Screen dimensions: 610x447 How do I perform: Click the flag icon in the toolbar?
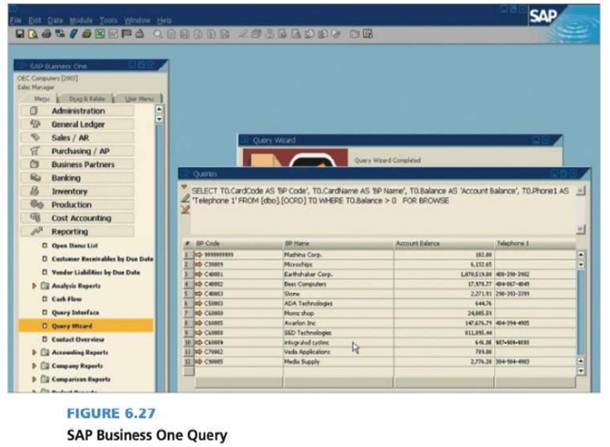(x=126, y=34)
